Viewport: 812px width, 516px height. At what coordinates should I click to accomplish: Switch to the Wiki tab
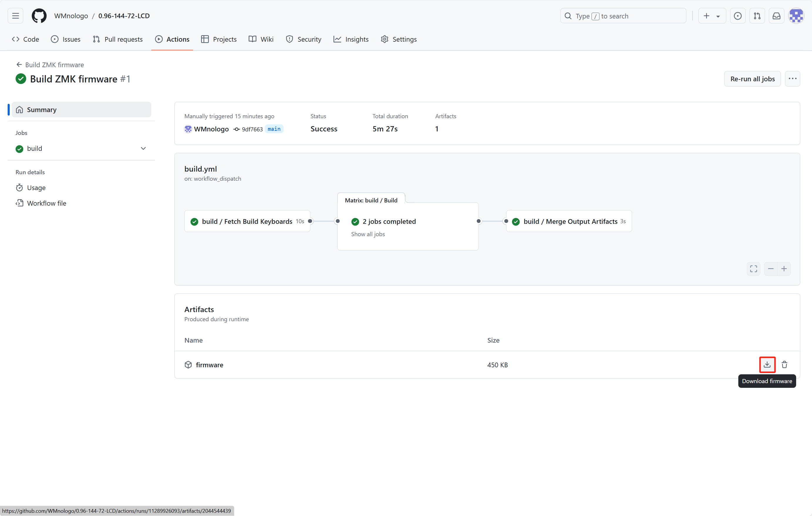[x=261, y=39]
